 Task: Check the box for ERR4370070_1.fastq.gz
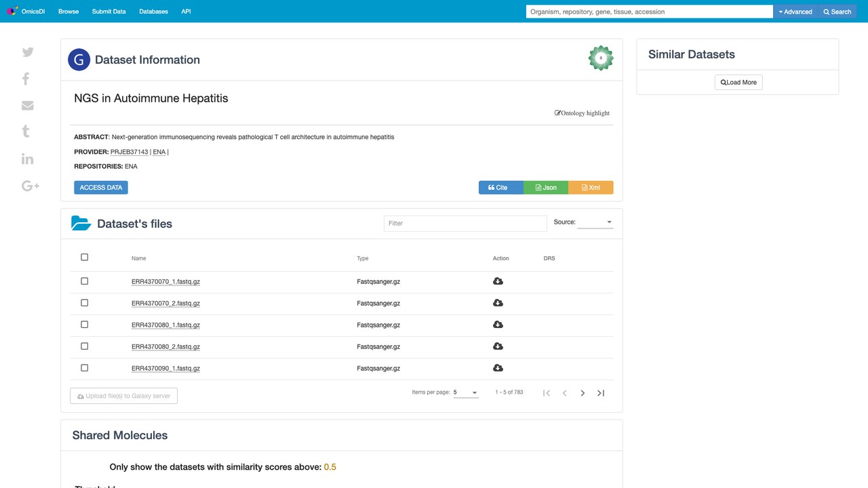click(85, 281)
